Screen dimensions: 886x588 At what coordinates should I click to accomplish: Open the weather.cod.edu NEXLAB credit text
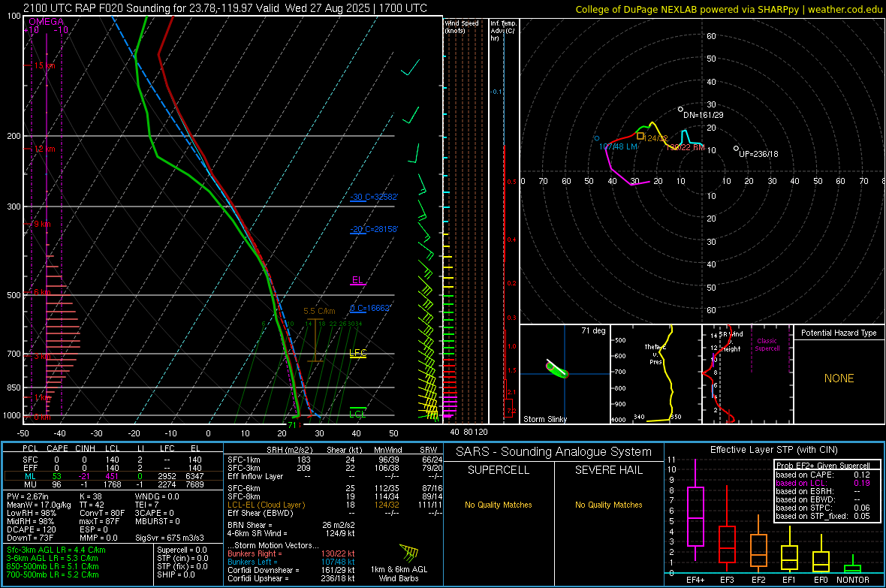pyautogui.click(x=729, y=9)
